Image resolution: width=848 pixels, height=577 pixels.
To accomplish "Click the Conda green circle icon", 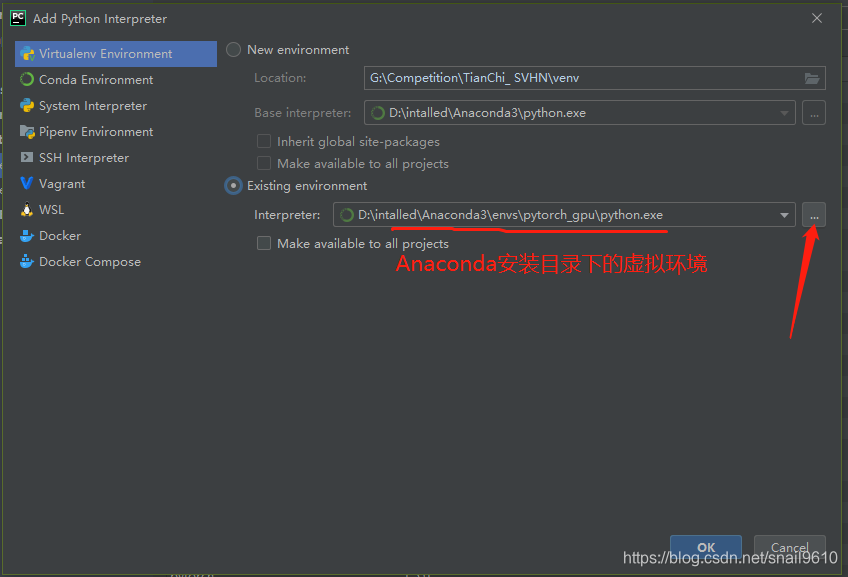I will click(27, 79).
